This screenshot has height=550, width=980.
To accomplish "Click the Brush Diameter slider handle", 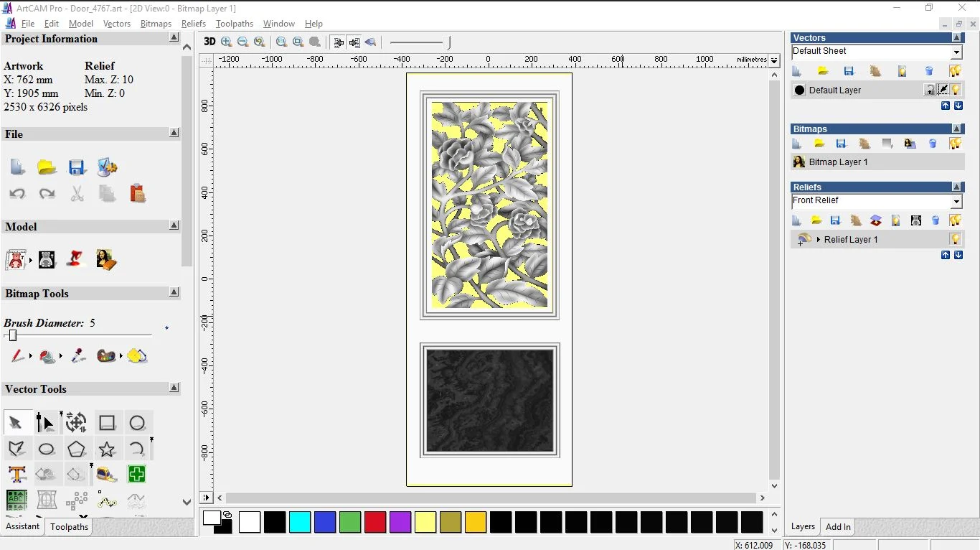I will coord(12,335).
